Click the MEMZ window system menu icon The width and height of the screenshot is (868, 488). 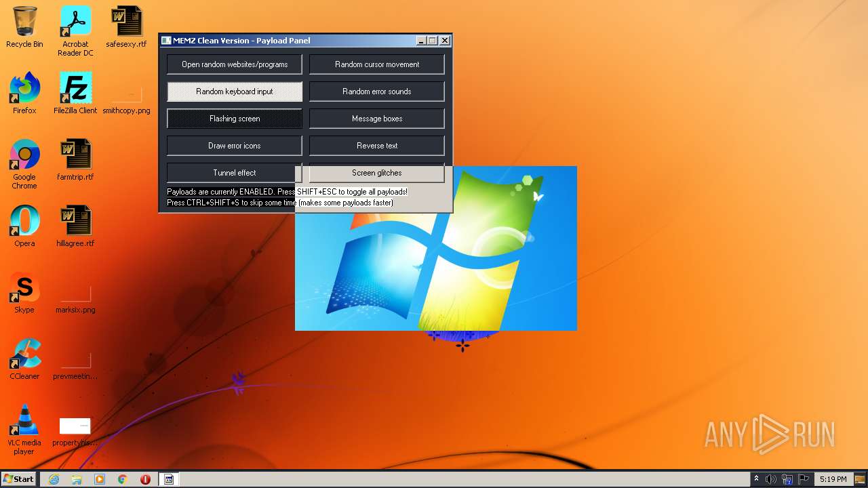point(166,41)
